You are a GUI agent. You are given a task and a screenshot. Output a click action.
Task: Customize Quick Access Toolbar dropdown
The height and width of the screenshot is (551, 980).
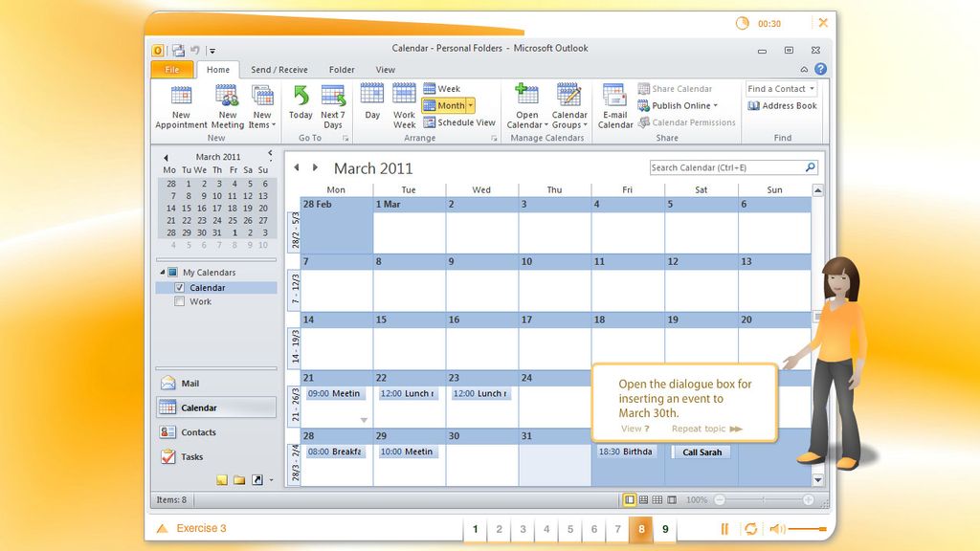click(x=212, y=51)
